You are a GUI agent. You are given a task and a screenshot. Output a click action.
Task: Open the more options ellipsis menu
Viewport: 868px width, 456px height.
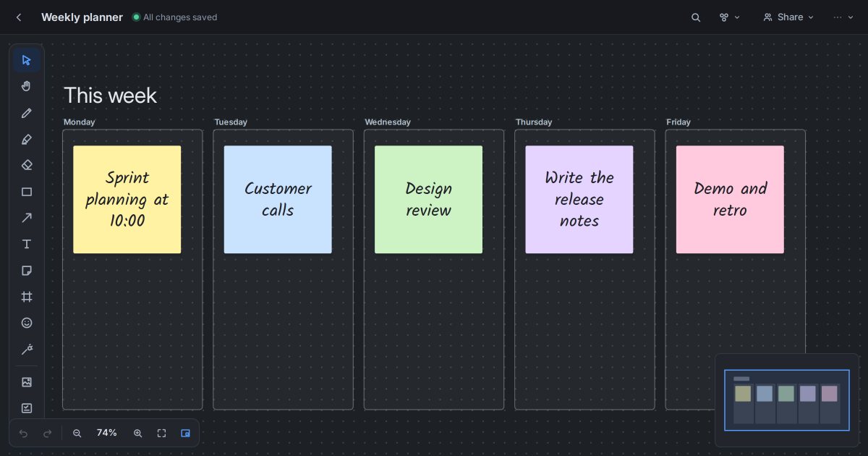pyautogui.click(x=843, y=17)
